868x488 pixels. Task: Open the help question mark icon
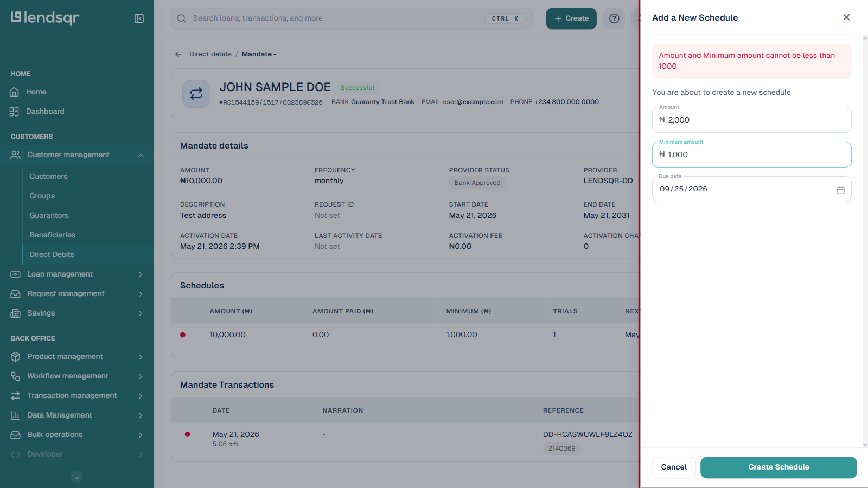pyautogui.click(x=614, y=18)
